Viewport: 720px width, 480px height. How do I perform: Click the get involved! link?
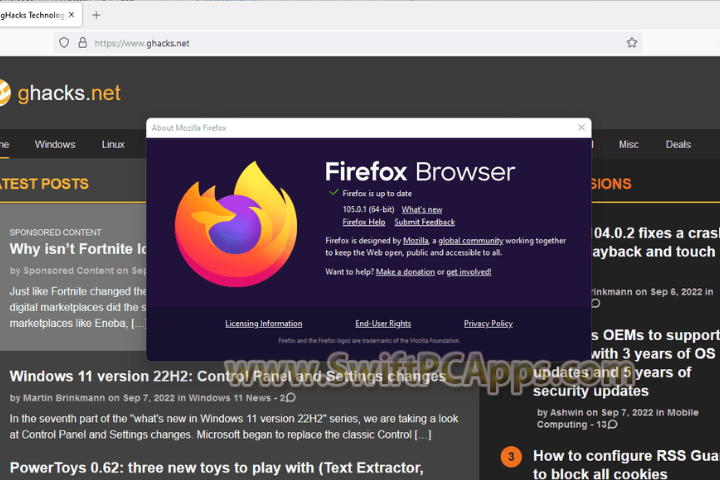(469, 272)
